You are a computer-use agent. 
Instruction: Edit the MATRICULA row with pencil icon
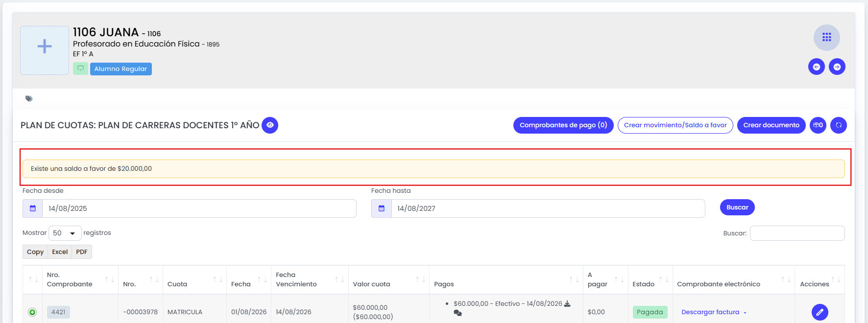[820, 312]
